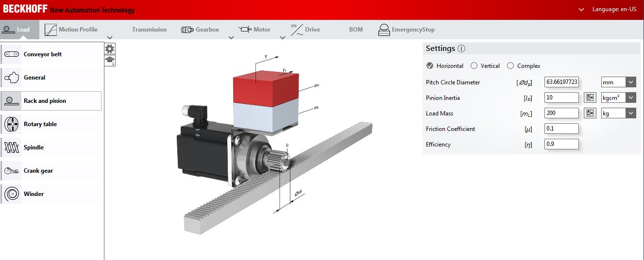
Task: Select the Rotary table load type
Action: click(x=51, y=124)
